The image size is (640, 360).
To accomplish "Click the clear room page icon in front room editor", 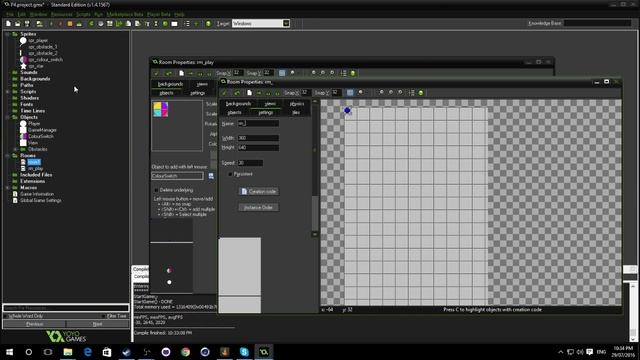I will click(x=249, y=93).
